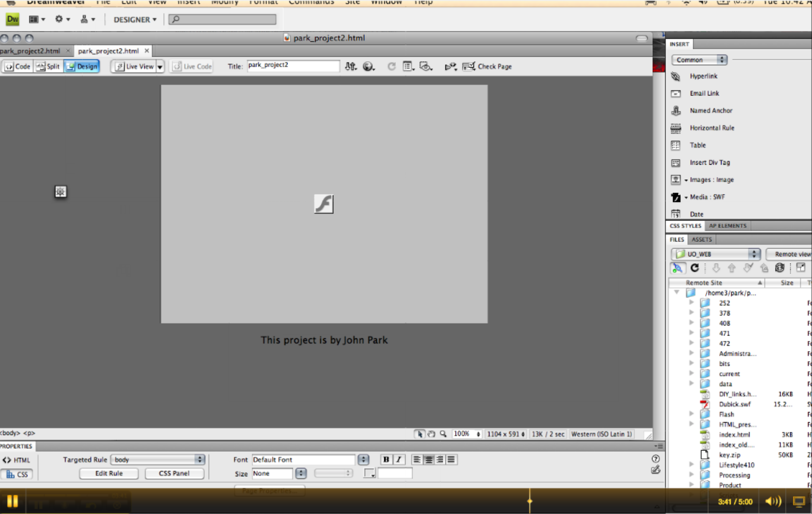
Task: Click the Named Anchor icon
Action: click(676, 111)
